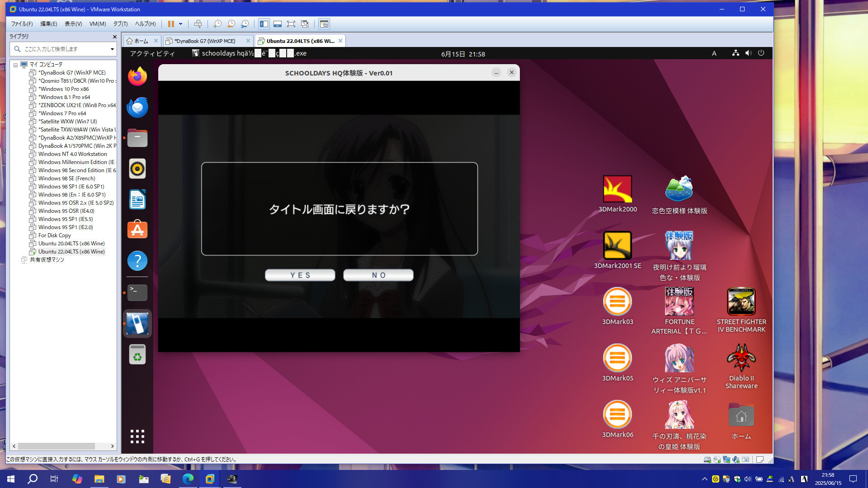Open Street Fighter IV Benchmark icon

click(741, 310)
